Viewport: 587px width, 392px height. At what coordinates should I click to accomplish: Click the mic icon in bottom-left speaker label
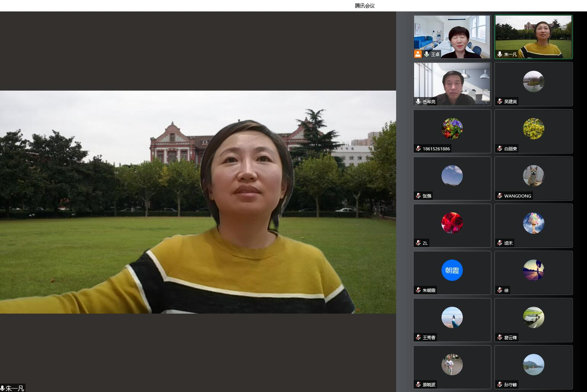coord(3,388)
